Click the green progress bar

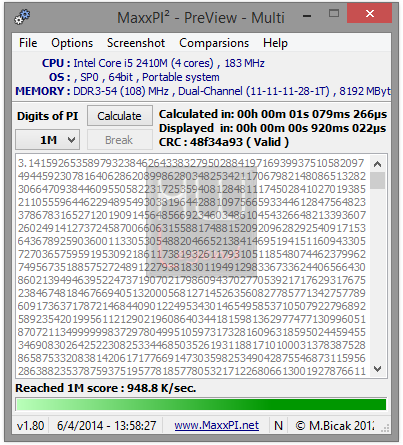point(201,404)
